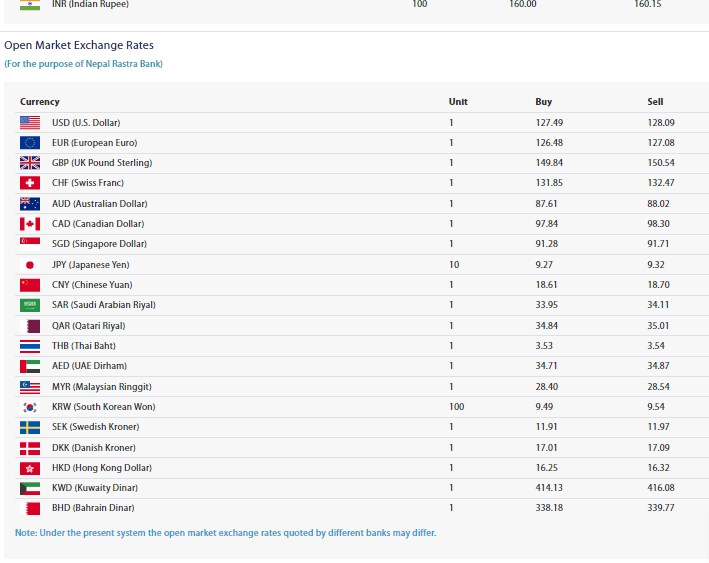
Task: Click the Swiss flag icon
Action: tap(30, 183)
